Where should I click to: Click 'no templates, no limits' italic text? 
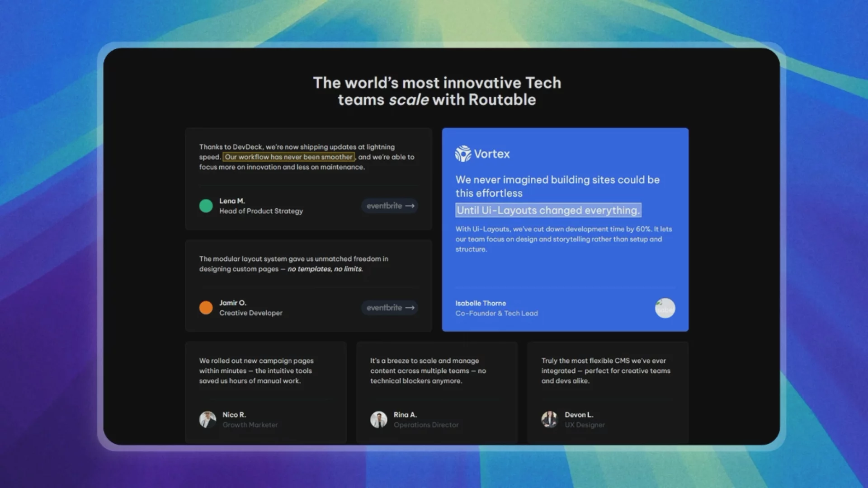(x=325, y=269)
